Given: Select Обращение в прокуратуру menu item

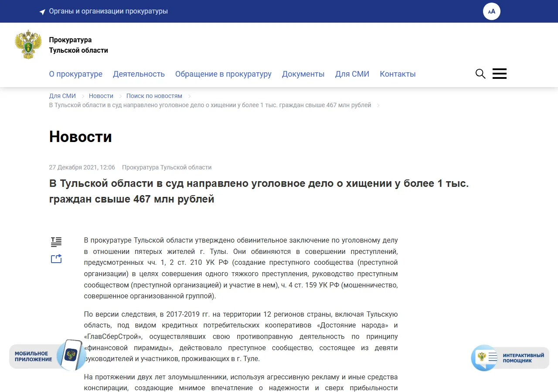Looking at the screenshot, I should (x=223, y=74).
